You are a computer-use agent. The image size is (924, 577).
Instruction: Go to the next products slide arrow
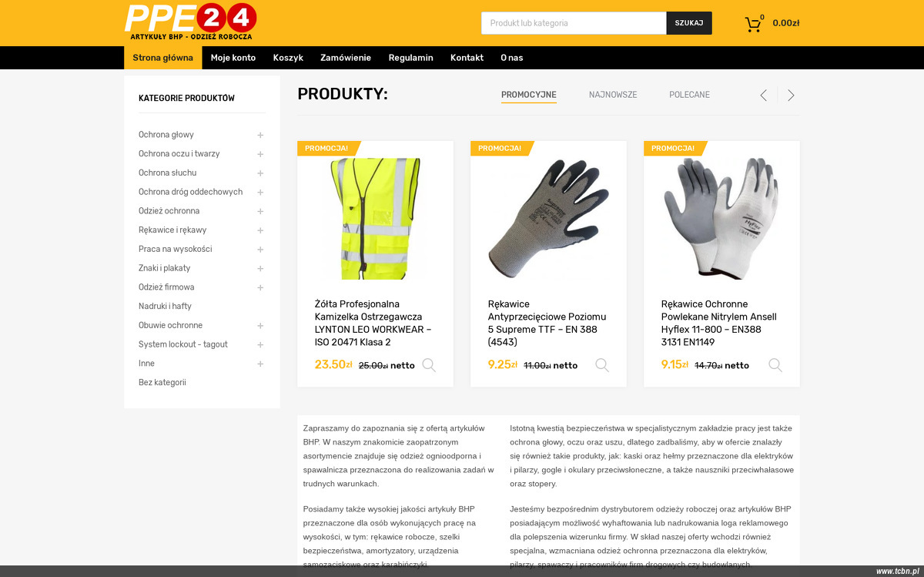pos(791,96)
